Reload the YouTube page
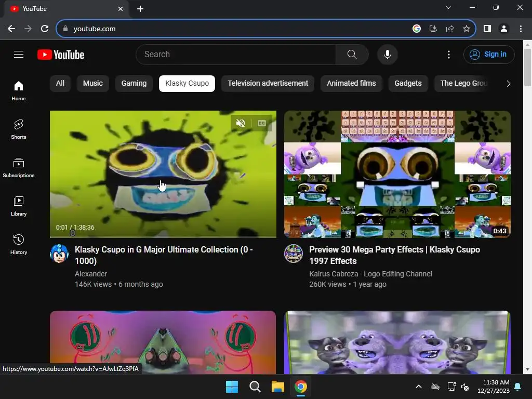532x399 pixels. pos(45,29)
